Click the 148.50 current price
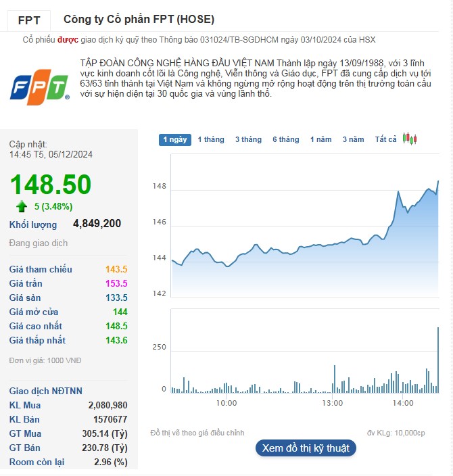This screenshot has height=476, width=453. click(50, 185)
